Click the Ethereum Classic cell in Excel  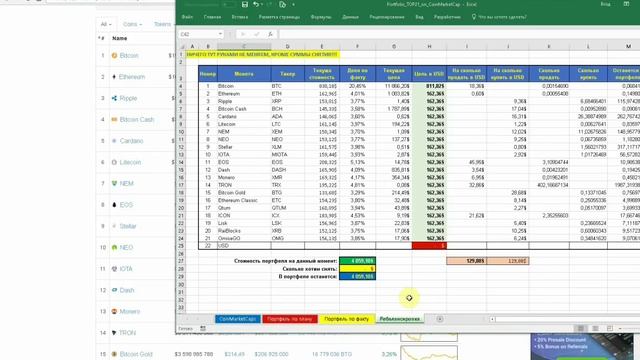tap(244, 200)
